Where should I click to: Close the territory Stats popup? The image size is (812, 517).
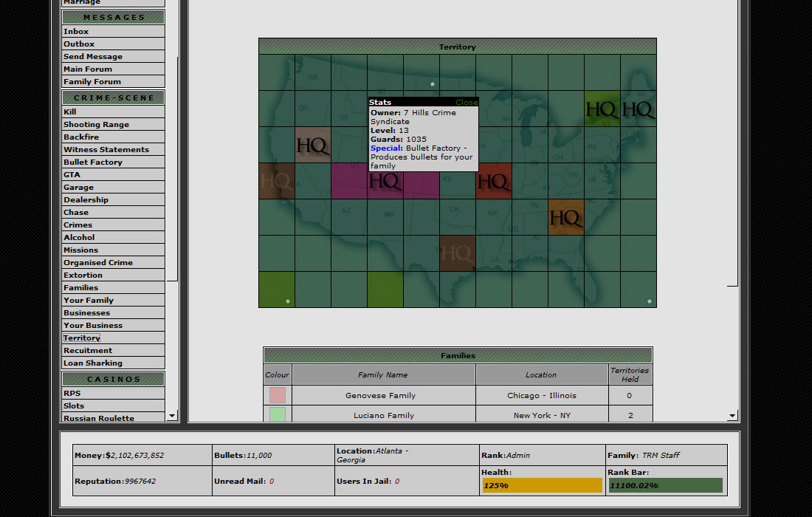[466, 103]
